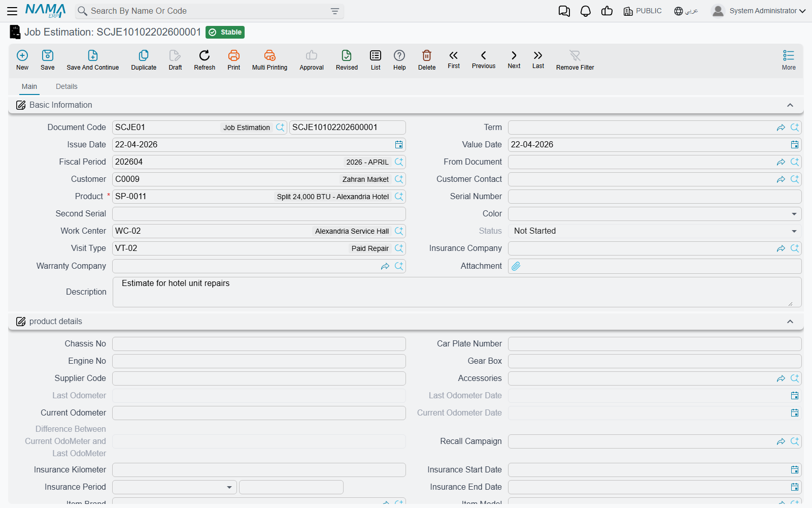Open the More actions menu
The image size is (812, 508).
pyautogui.click(x=789, y=59)
